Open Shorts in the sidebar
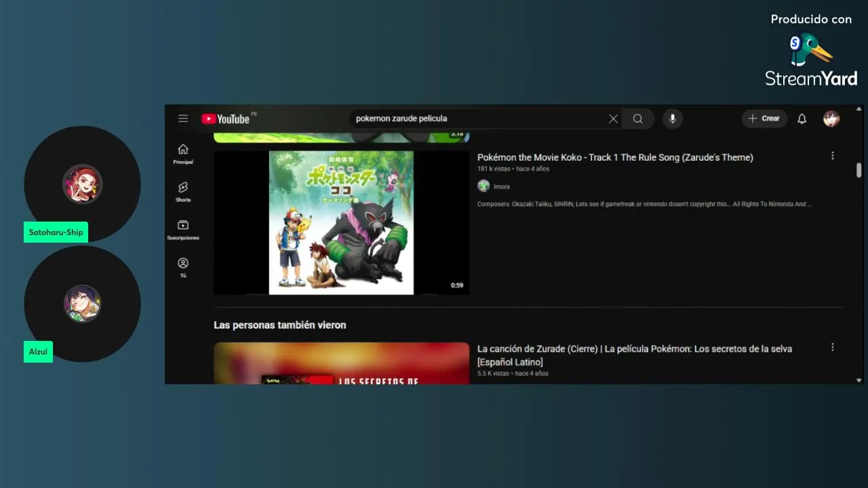The height and width of the screenshot is (488, 868). click(183, 192)
